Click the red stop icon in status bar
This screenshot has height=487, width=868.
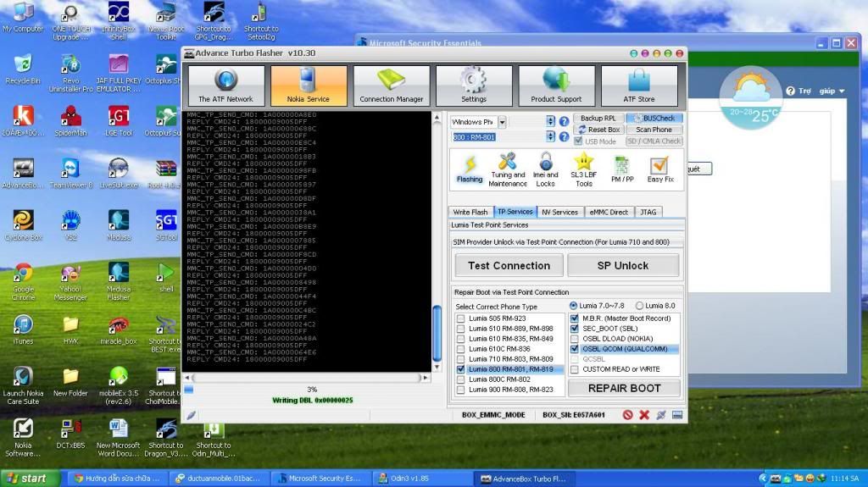coord(627,414)
